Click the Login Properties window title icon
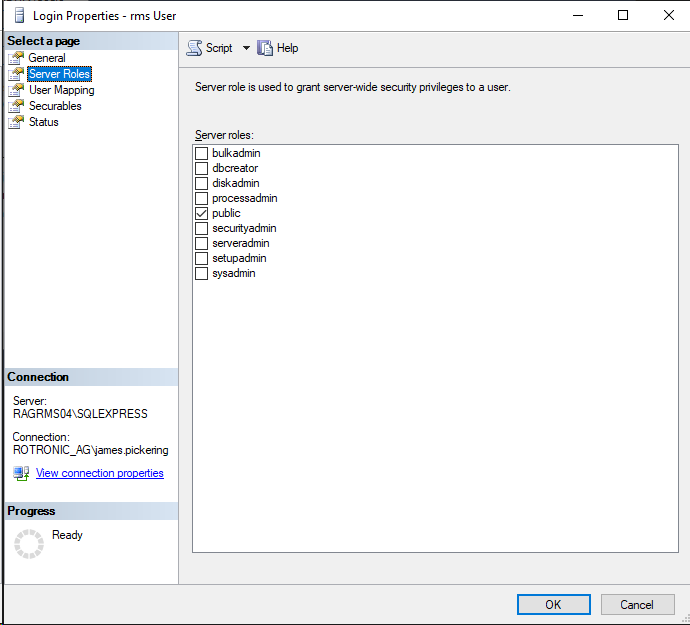This screenshot has height=625, width=690. click(x=19, y=16)
